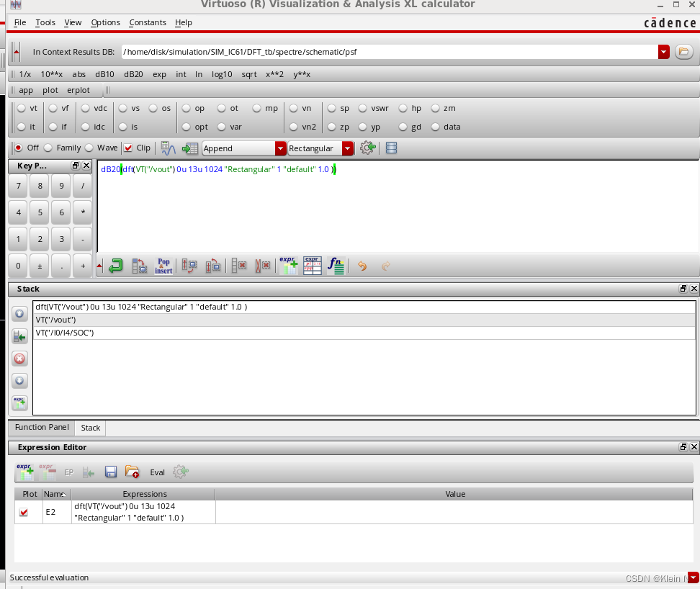This screenshot has width=700, height=589.
Task: Click inside the expression buffer
Action: coord(398,206)
